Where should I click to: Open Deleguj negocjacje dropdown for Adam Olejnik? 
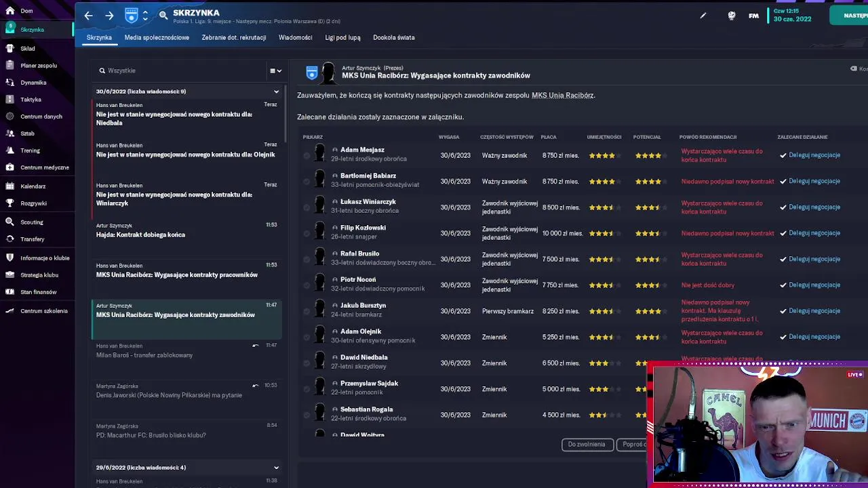click(810, 337)
